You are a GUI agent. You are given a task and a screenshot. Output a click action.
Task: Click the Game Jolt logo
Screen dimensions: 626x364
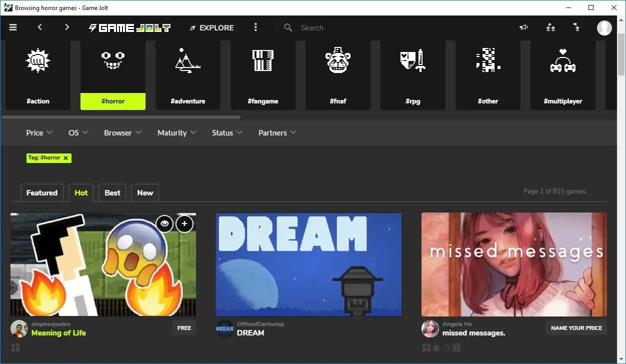(x=129, y=28)
